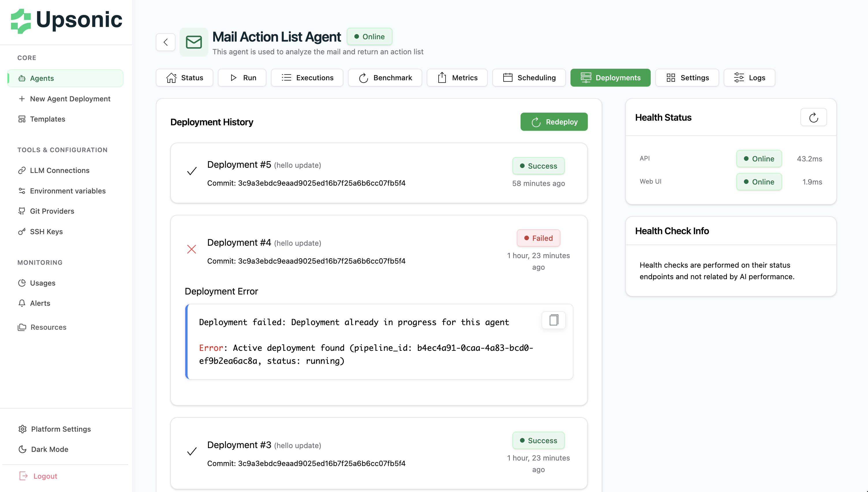Toggle Dark Mode
The height and width of the screenshot is (492, 868).
49,449
